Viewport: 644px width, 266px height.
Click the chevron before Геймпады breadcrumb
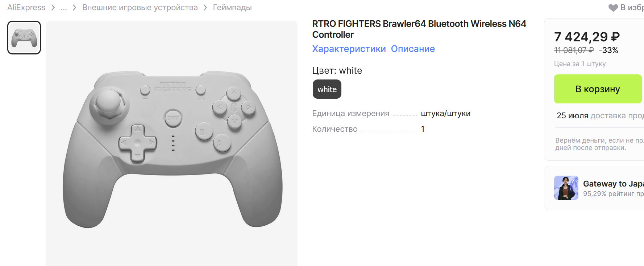(205, 8)
